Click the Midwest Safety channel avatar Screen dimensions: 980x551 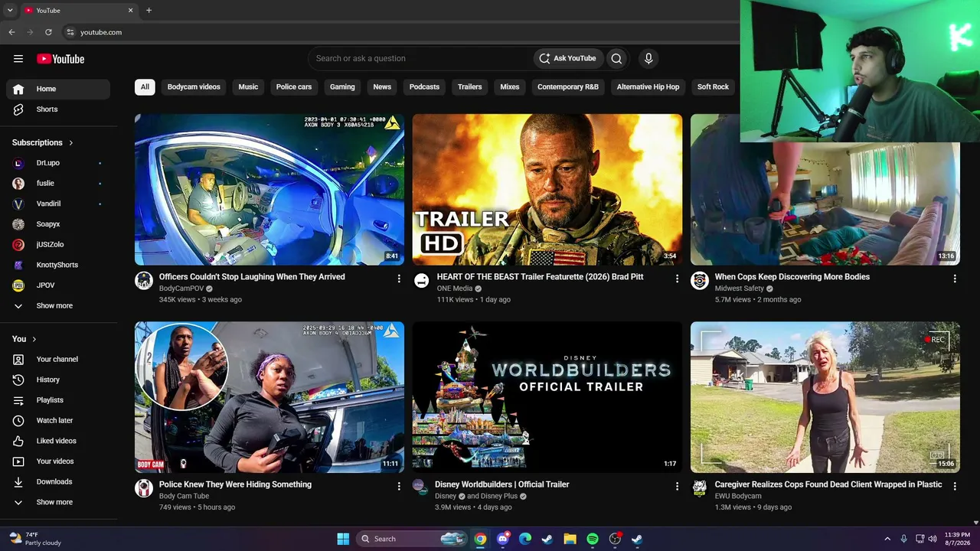point(700,281)
